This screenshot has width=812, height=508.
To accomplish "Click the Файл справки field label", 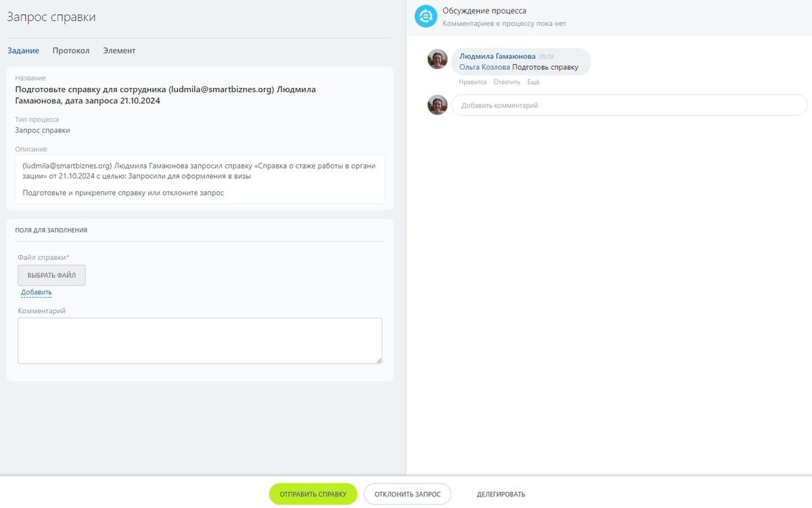I will click(x=43, y=257).
